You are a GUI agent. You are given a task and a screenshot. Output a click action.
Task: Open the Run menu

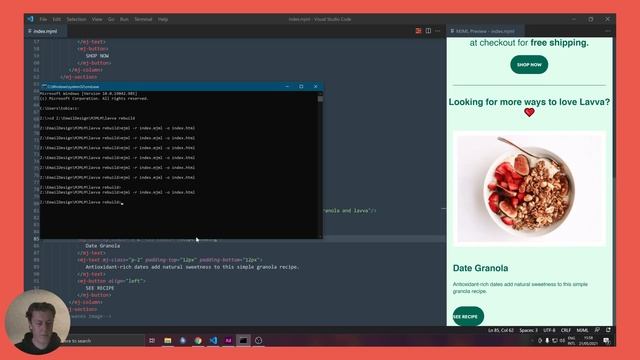pyautogui.click(x=124, y=19)
